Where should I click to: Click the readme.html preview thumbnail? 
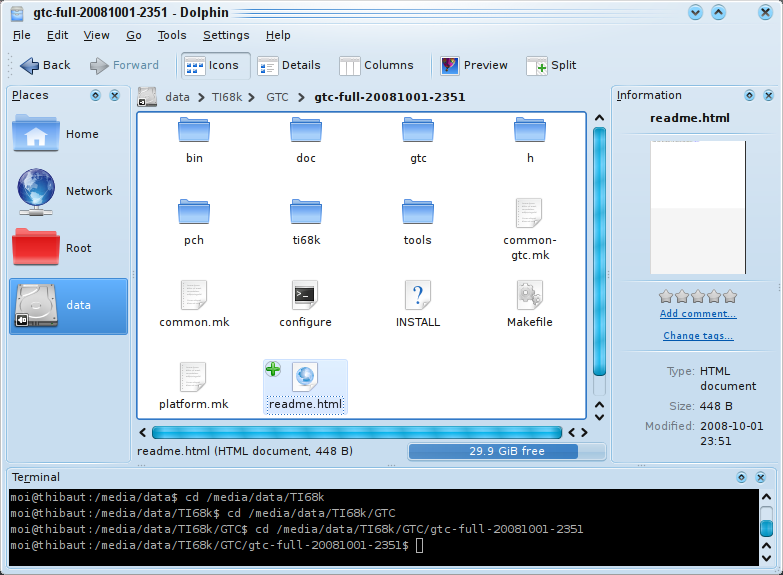(x=698, y=207)
